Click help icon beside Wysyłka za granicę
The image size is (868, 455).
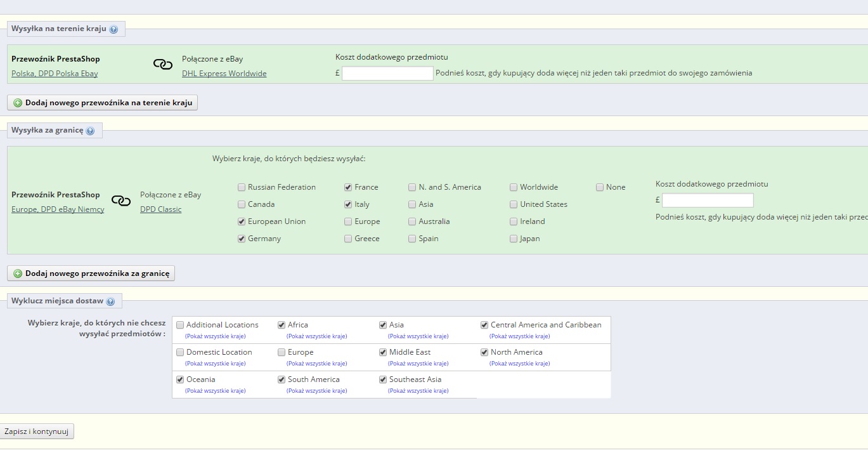(90, 131)
